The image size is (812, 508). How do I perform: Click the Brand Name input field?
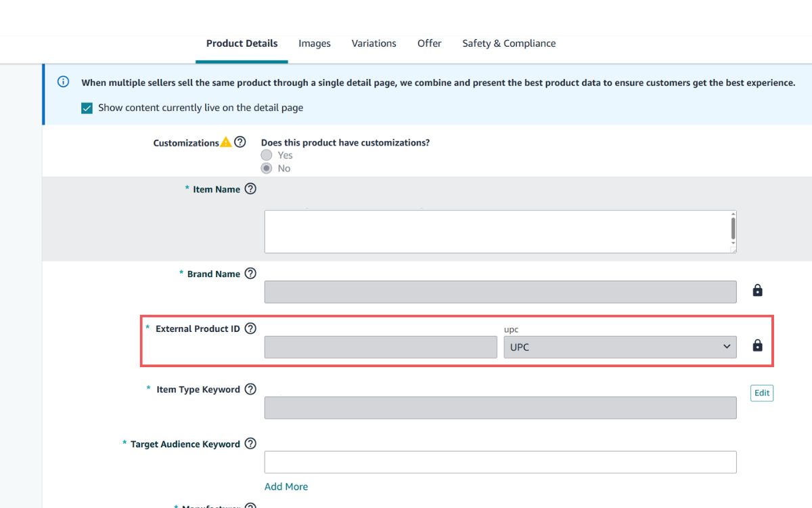pyautogui.click(x=500, y=292)
